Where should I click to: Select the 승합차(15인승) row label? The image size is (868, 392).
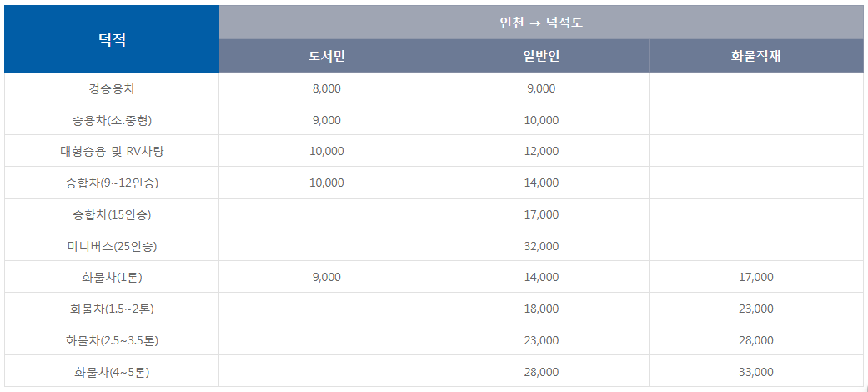[112, 214]
